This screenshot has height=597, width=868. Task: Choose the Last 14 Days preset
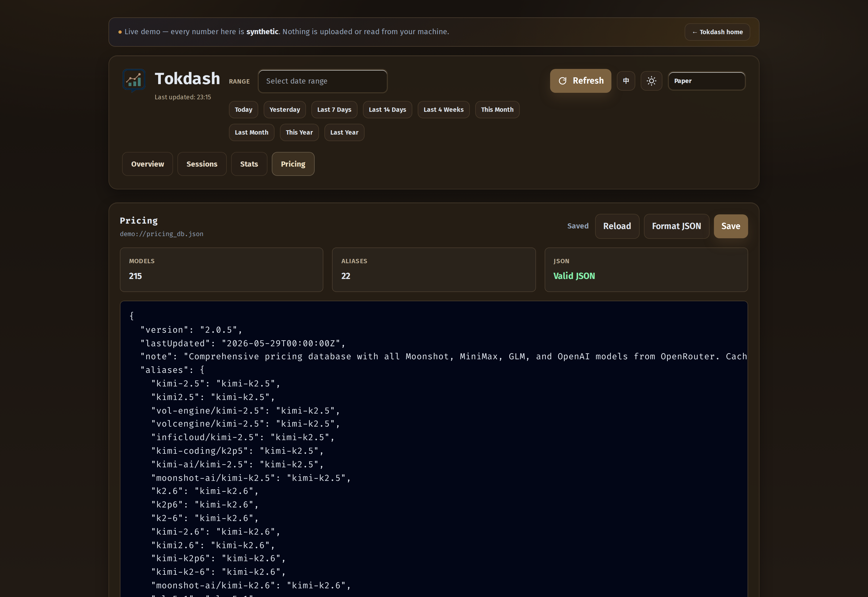coord(387,110)
